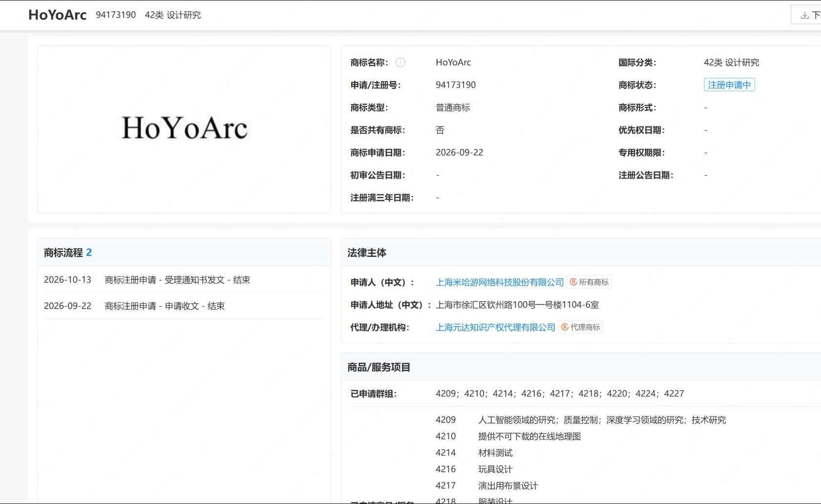Open applicant link 上海米哈游网络科技股份有限公司
The width and height of the screenshot is (821, 504).
pyautogui.click(x=500, y=282)
